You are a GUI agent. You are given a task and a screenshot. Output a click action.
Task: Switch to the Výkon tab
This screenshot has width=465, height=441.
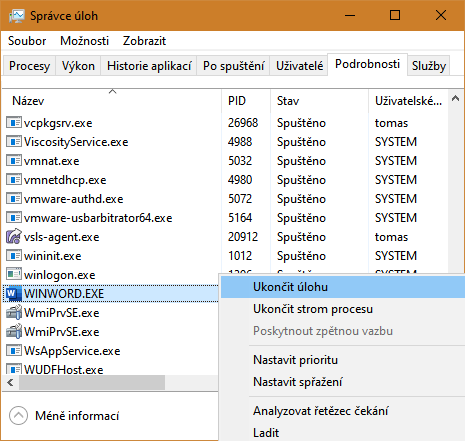pyautogui.click(x=78, y=66)
